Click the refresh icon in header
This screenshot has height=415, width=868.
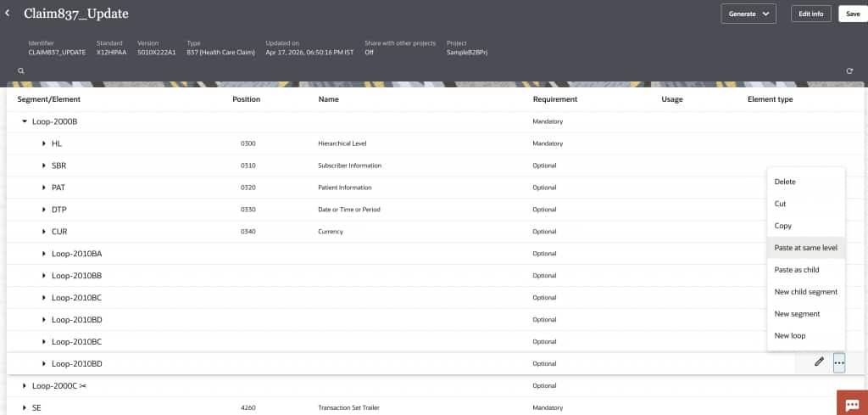pyautogui.click(x=849, y=71)
